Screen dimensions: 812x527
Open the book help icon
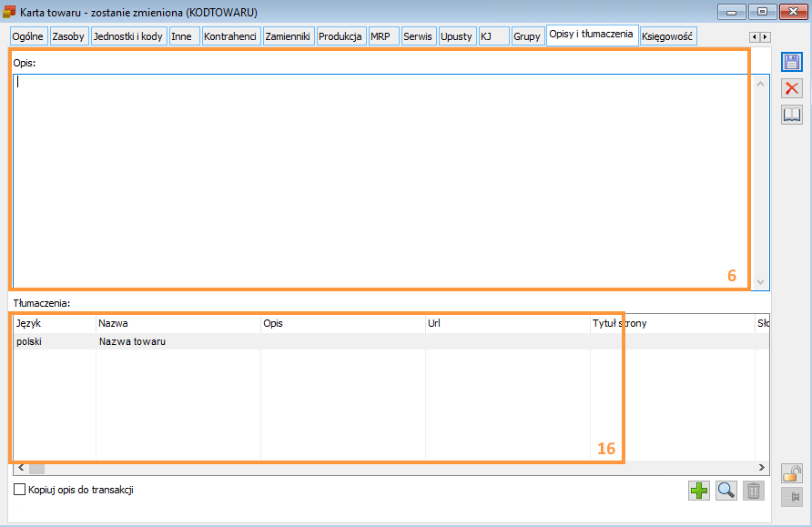792,115
